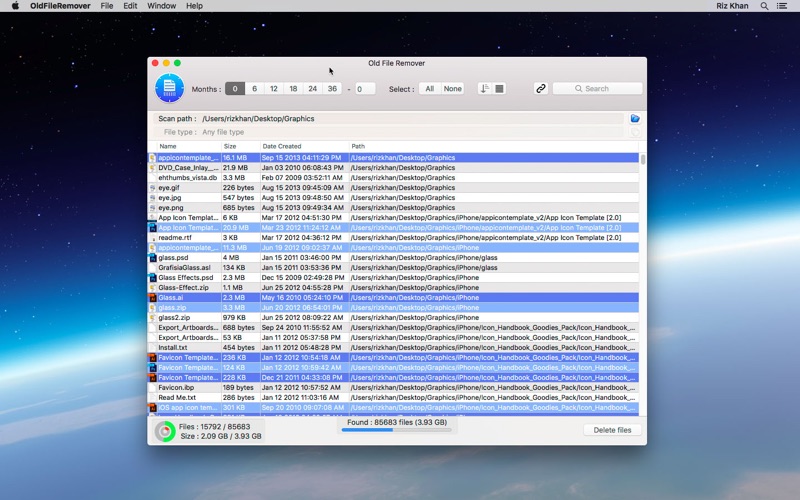
Task: Open Notification Center list icon
Action: pos(782,6)
